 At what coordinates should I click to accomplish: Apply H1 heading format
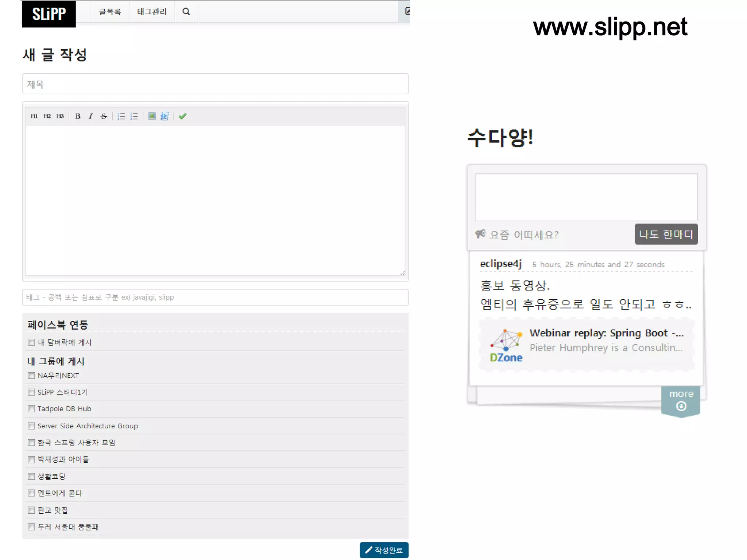pos(34,116)
